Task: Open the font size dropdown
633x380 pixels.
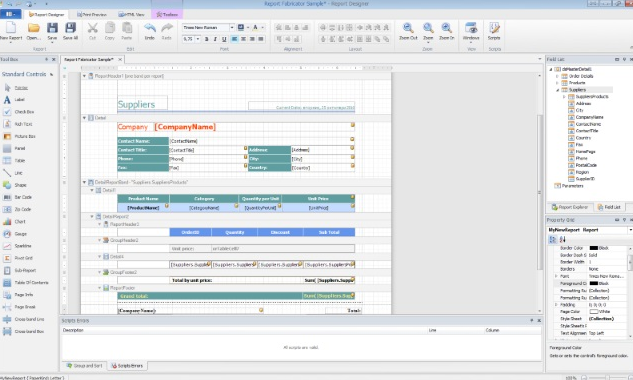Action: [x=198, y=39]
